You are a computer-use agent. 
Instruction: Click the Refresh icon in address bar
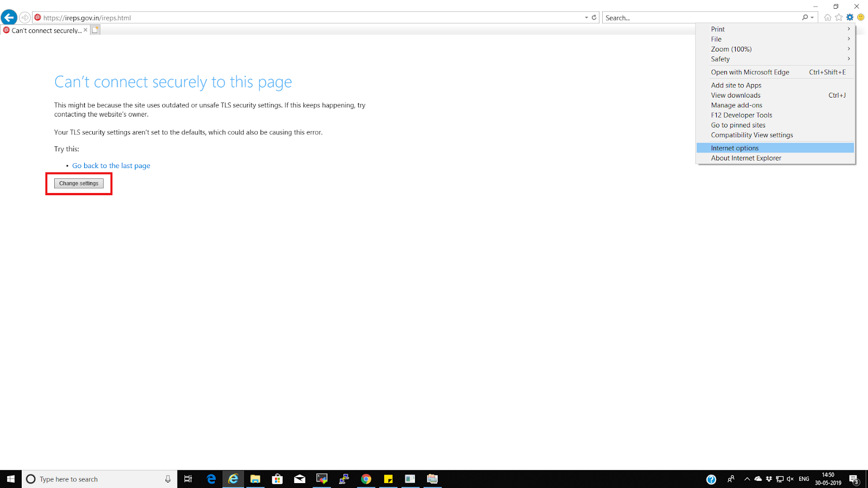[594, 17]
